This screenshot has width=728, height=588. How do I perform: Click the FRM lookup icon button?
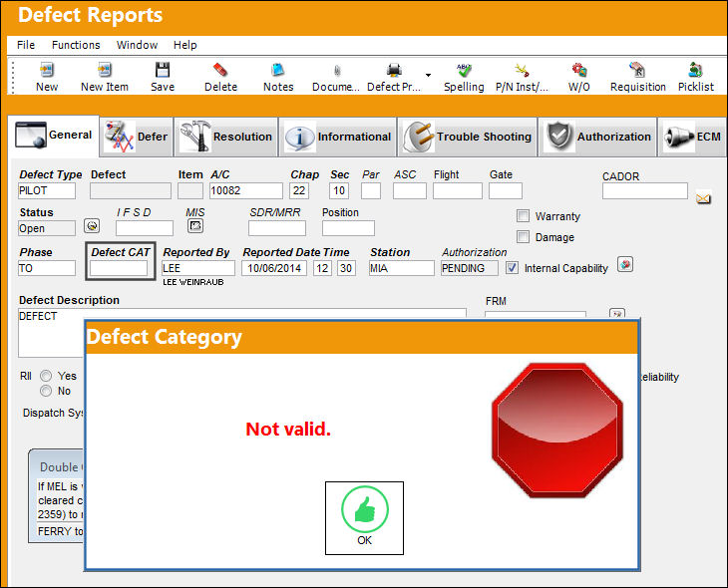617,314
